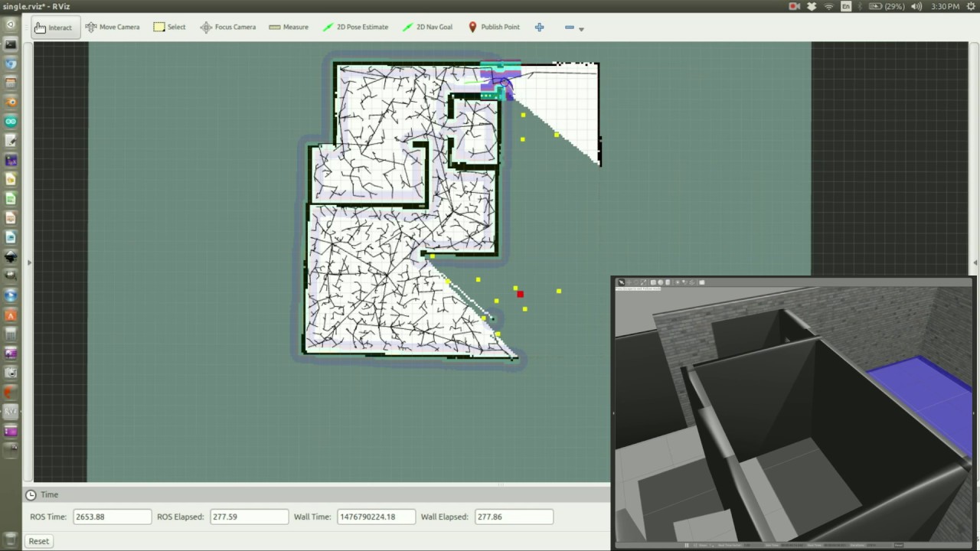Click the Wall Time value field
Screen dimensions: 980x551
[x=376, y=517]
